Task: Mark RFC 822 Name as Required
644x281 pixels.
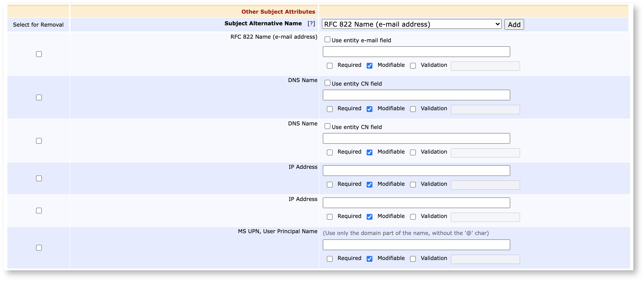Action: point(329,66)
